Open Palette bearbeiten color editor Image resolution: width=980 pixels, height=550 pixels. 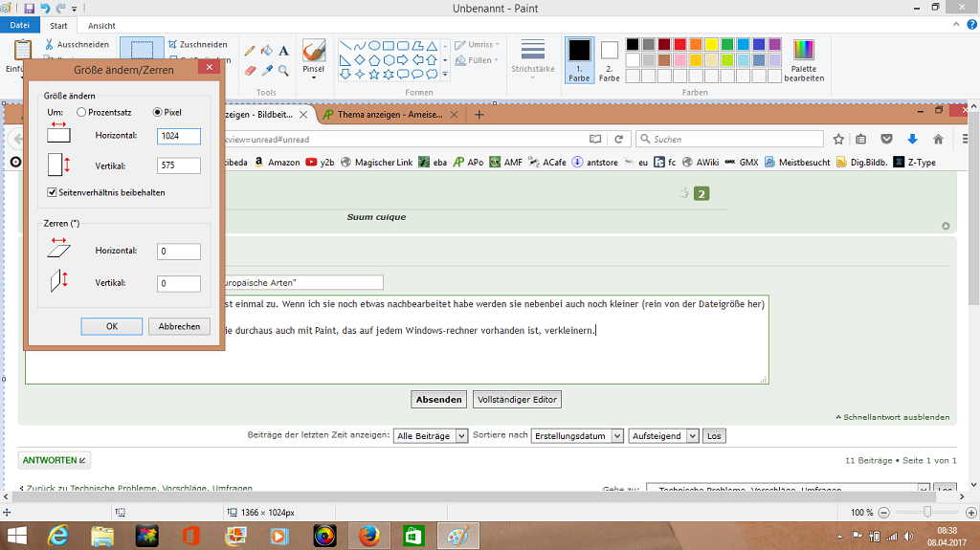click(x=803, y=59)
